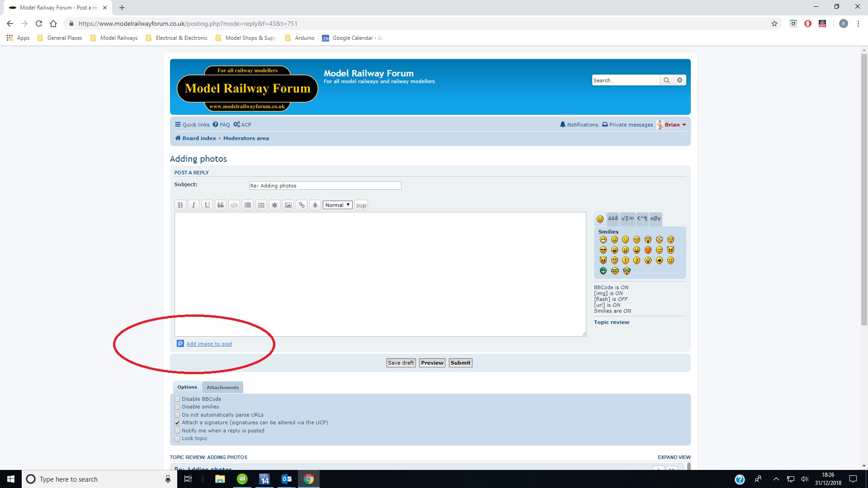Open Greek letters αβγ tab
This screenshot has width=868, height=488.
tap(656, 219)
